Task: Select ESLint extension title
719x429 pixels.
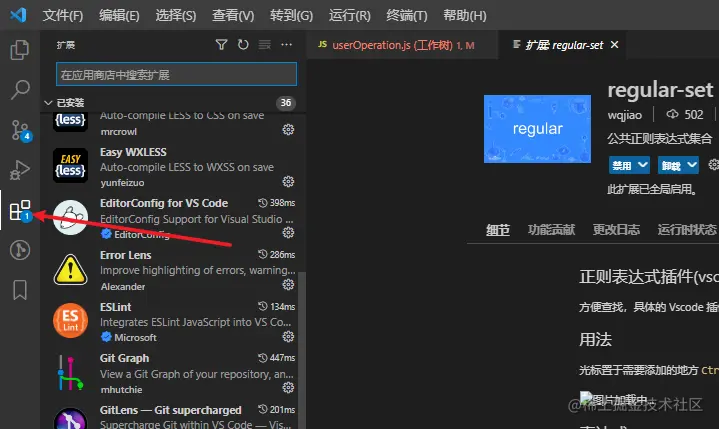Action: [x=116, y=307]
